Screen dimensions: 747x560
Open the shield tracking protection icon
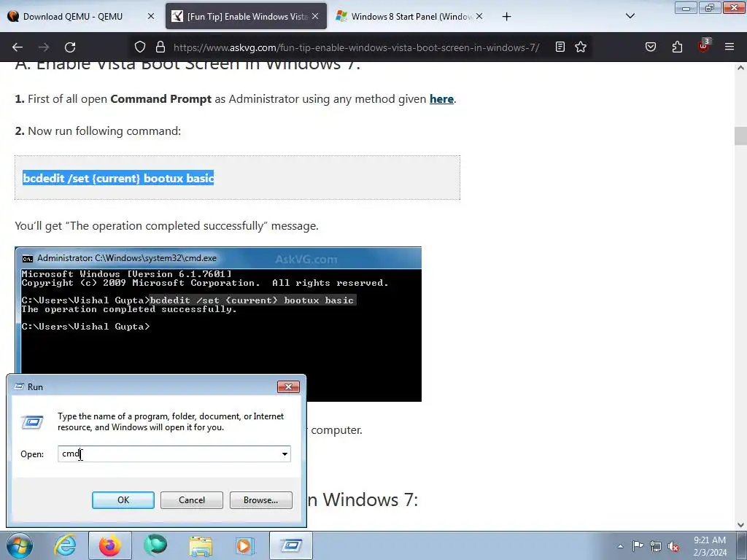139,47
